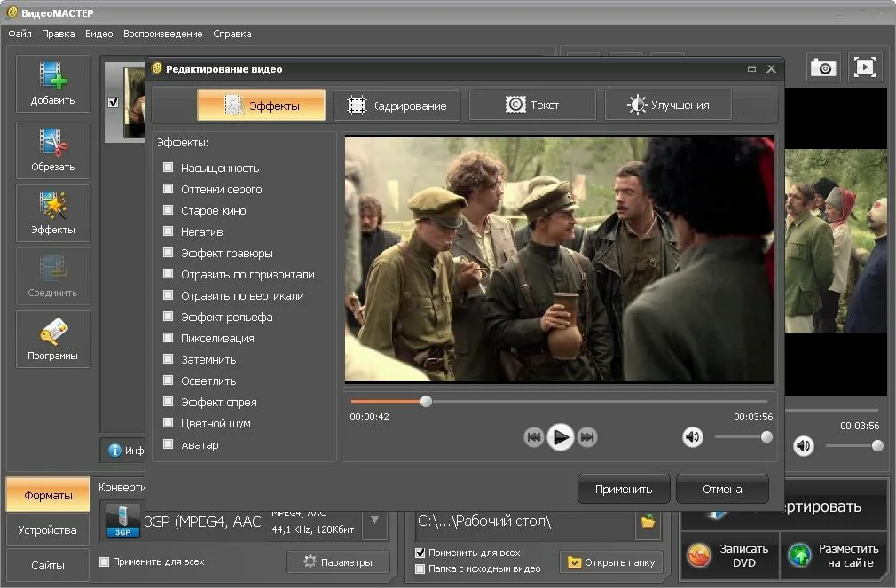Viewport: 896px width, 588px height.
Task: Click the fullscreen preview icon
Action: [x=865, y=68]
